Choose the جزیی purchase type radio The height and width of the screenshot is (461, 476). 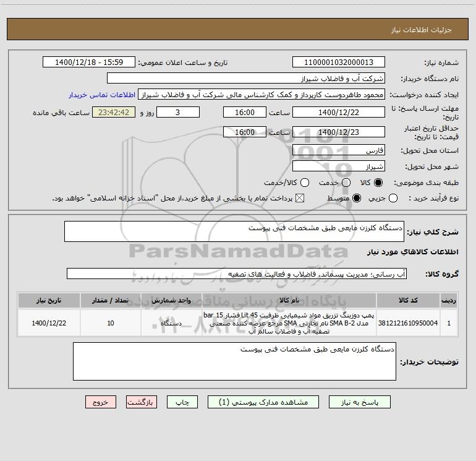(x=393, y=198)
